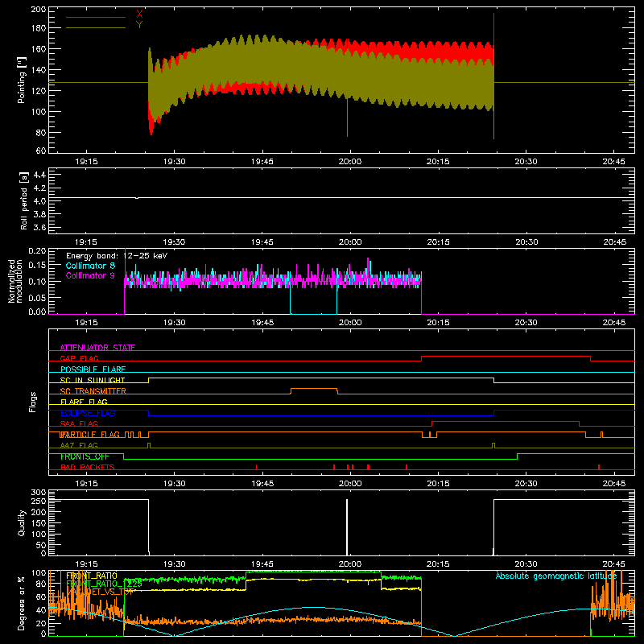Click the 'Roll period [s]' axis title
Image resolution: width=644 pixels, height=644 pixels.
pyautogui.click(x=23, y=200)
